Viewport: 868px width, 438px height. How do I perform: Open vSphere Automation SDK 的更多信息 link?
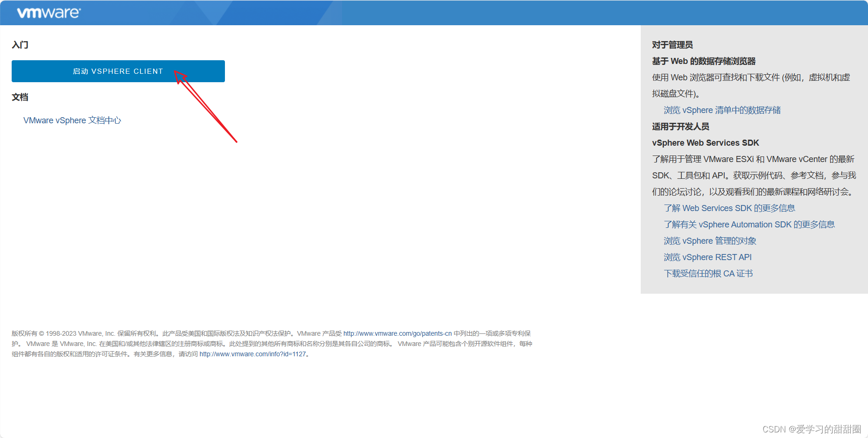click(749, 225)
